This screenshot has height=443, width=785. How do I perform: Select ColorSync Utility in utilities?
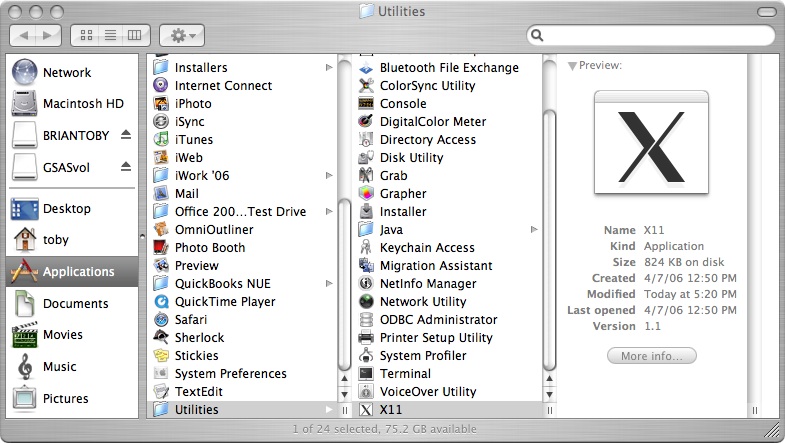pos(428,86)
